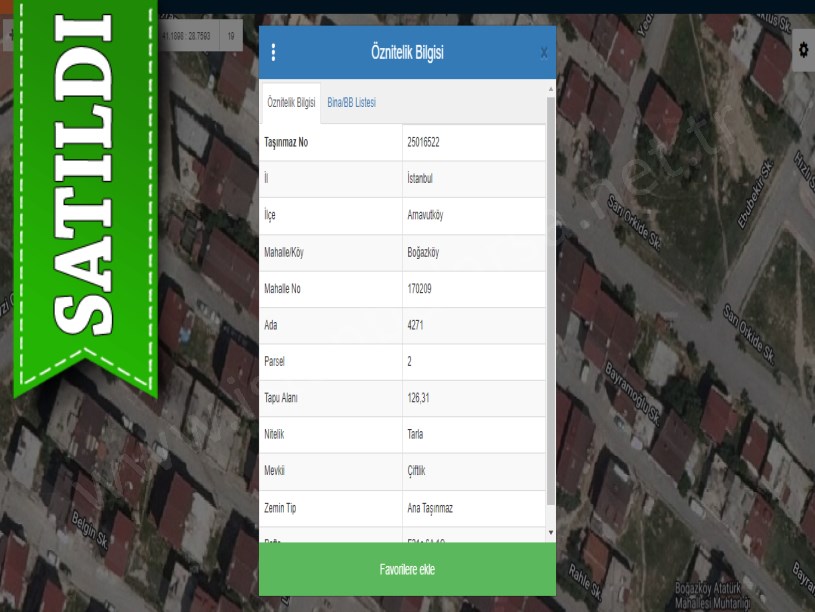Open the three-dot menu in Öznitelik Bilgisi header
Viewport: 815px width, 612px height.
[274, 53]
